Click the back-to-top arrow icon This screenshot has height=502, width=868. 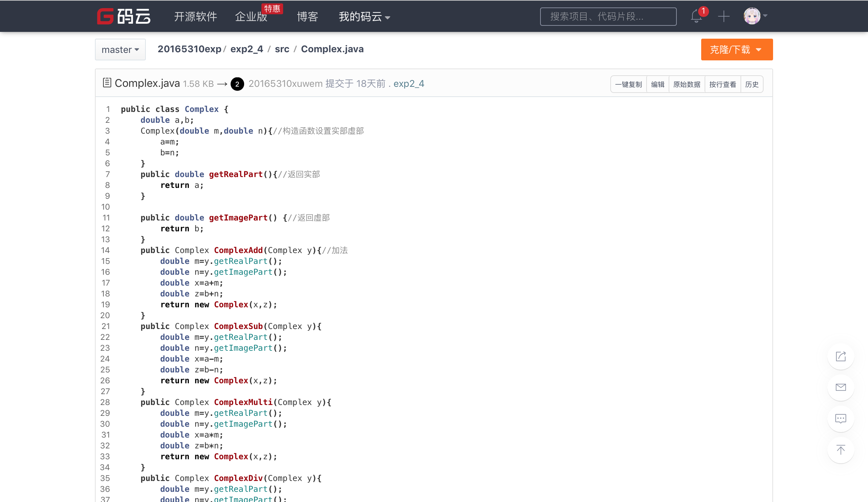coord(841,450)
